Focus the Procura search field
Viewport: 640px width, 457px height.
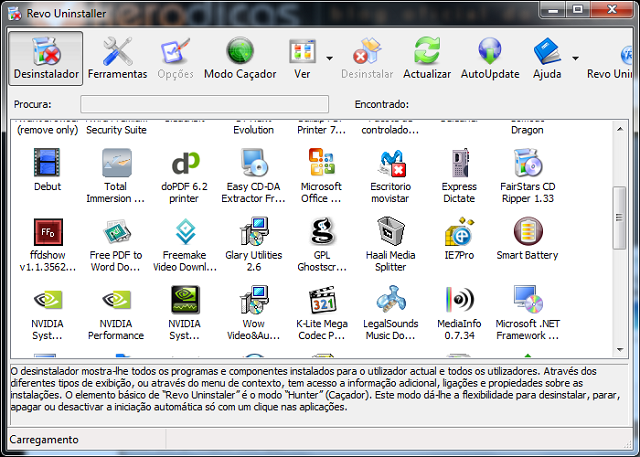[x=204, y=104]
